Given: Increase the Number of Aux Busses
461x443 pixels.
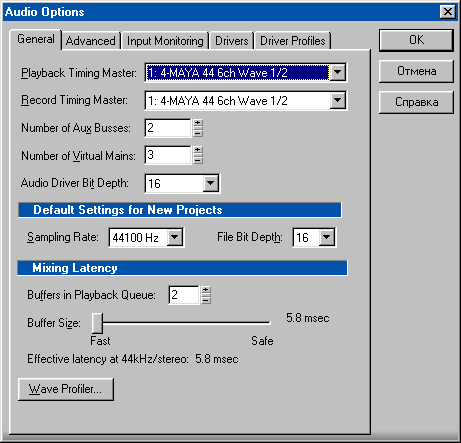Looking at the screenshot, I should [x=198, y=123].
